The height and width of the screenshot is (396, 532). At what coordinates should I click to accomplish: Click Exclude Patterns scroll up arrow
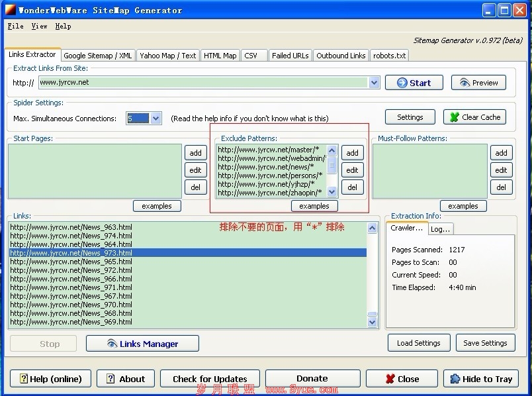pos(332,150)
